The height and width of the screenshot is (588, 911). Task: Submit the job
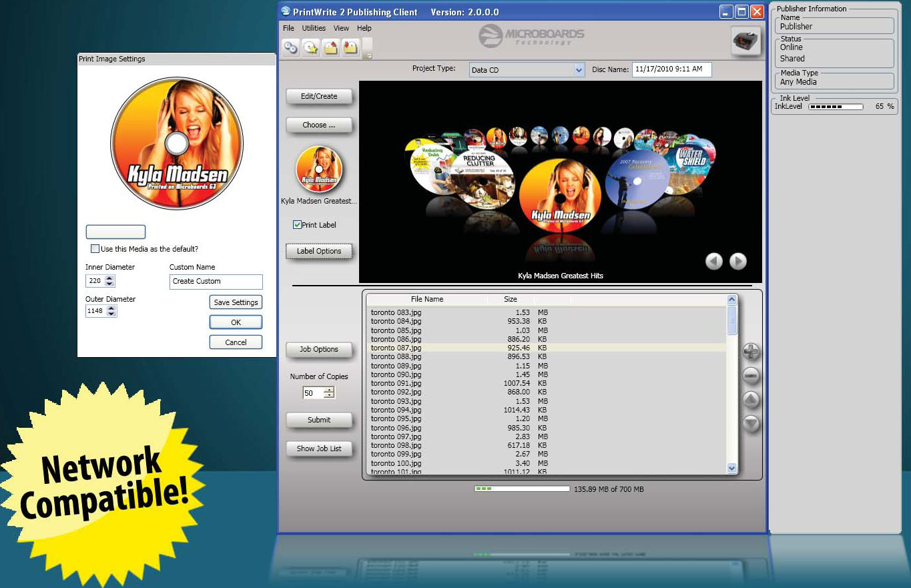point(319,420)
